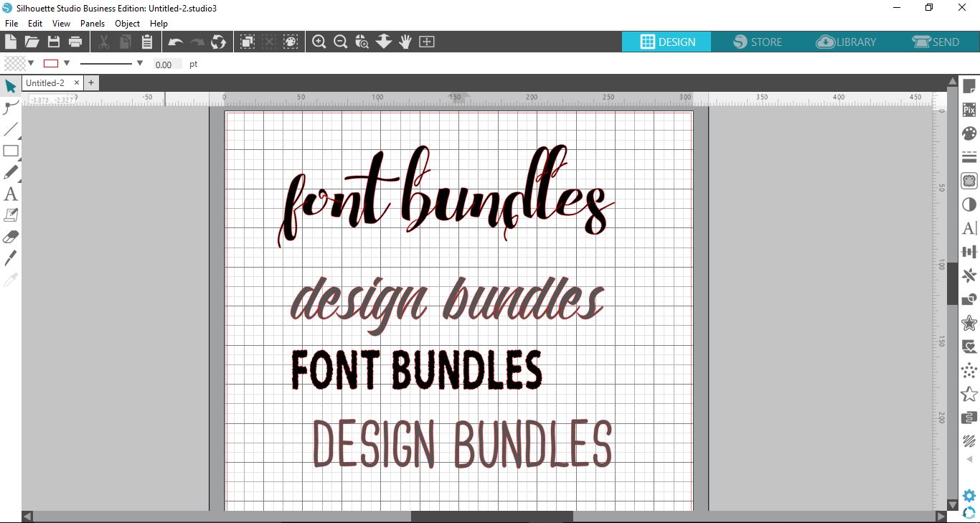The height and width of the screenshot is (523, 980).
Task: Open the Sketch lines panel
Action: pyautogui.click(x=969, y=440)
